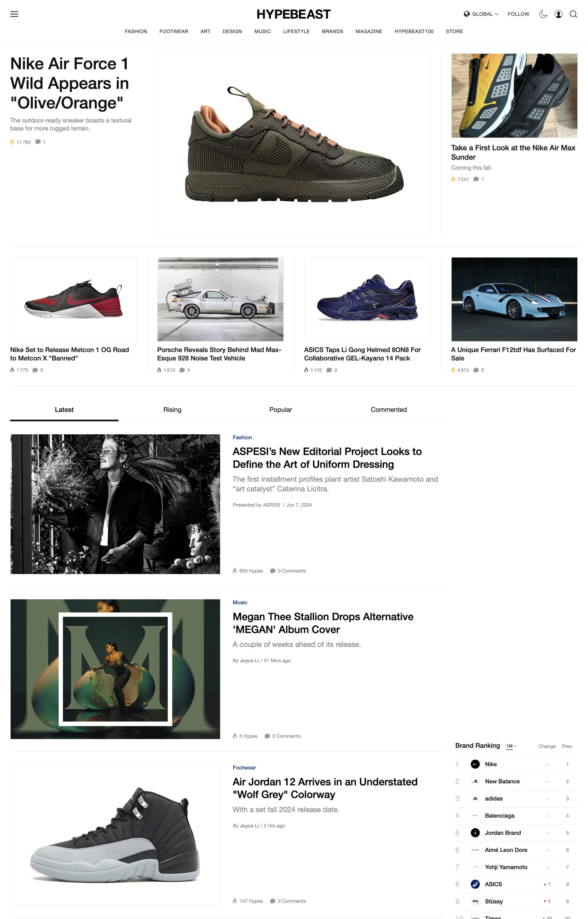Screen dimensions: 588x919
Task: Click the HYPEBEAST logo
Action: pyautogui.click(x=294, y=14)
